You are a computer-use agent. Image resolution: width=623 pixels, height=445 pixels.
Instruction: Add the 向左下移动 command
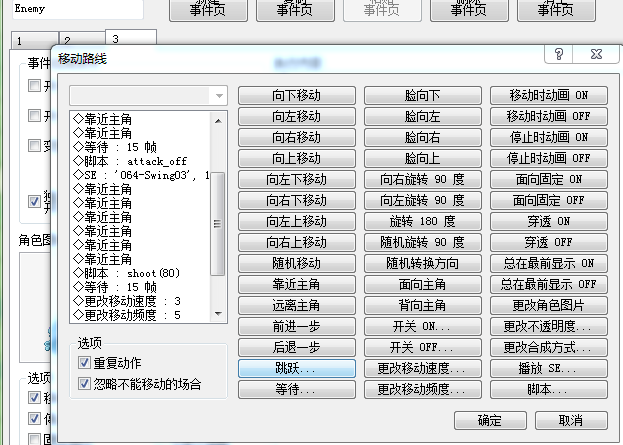point(297,180)
